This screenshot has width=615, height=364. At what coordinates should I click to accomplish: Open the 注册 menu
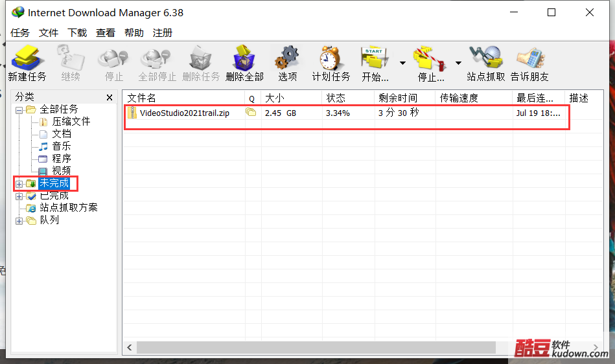point(163,33)
